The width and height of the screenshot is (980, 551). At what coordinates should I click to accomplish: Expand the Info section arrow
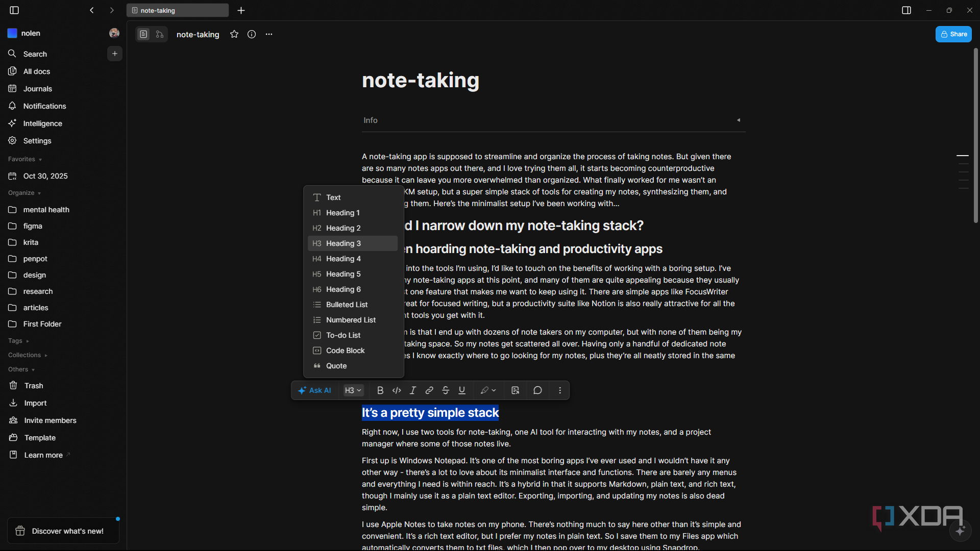739,120
